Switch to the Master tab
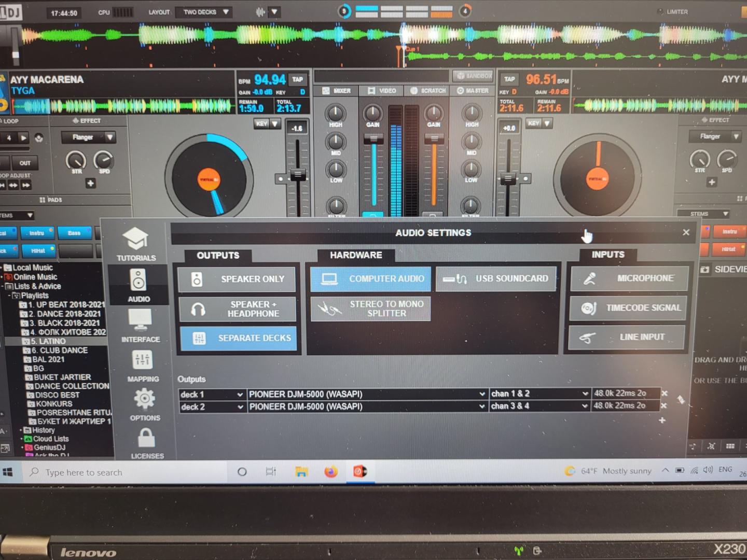The image size is (747, 560). (x=473, y=91)
